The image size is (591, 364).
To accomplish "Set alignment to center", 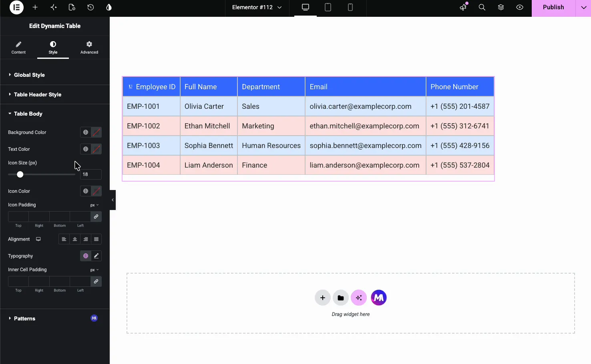I will pyautogui.click(x=75, y=239).
